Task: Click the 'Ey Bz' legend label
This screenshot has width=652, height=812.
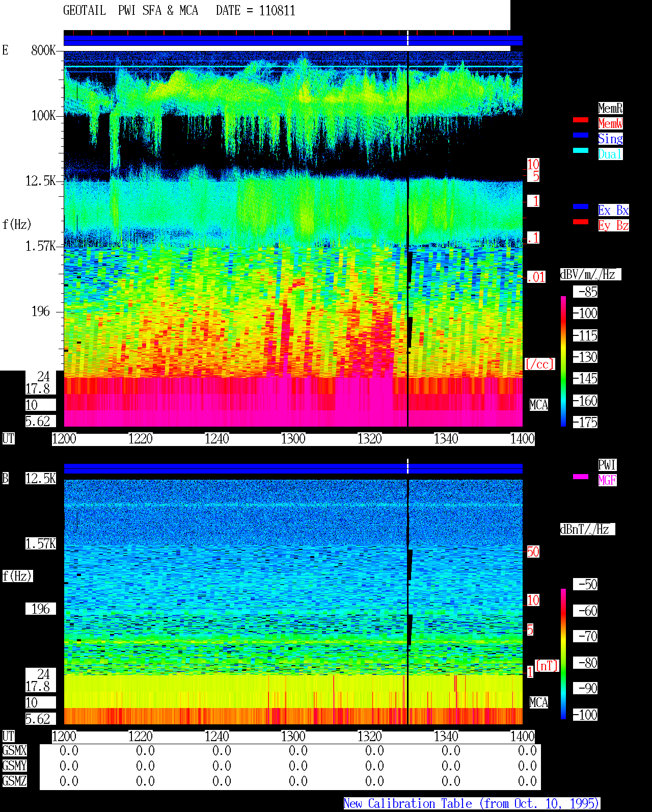Action: (613, 225)
